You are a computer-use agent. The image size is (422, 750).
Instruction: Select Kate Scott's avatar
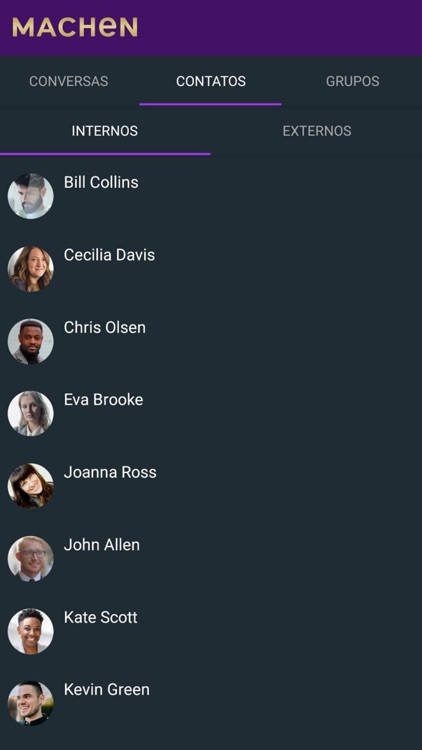coord(31,631)
